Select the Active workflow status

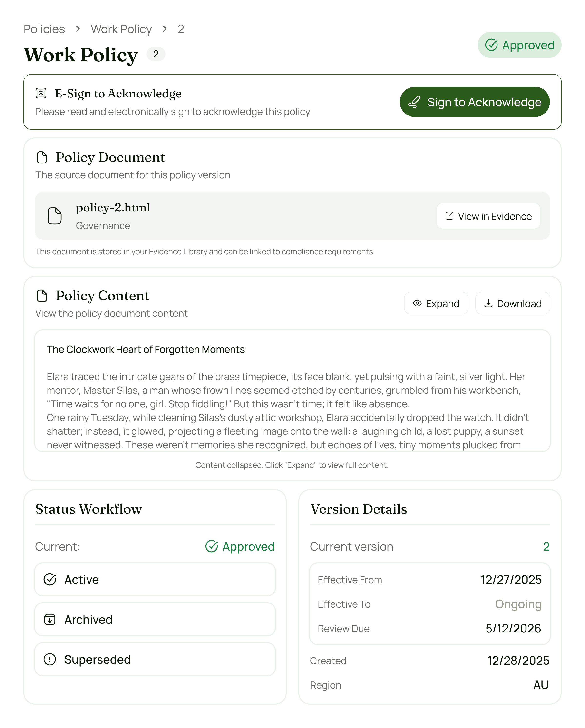pos(155,579)
